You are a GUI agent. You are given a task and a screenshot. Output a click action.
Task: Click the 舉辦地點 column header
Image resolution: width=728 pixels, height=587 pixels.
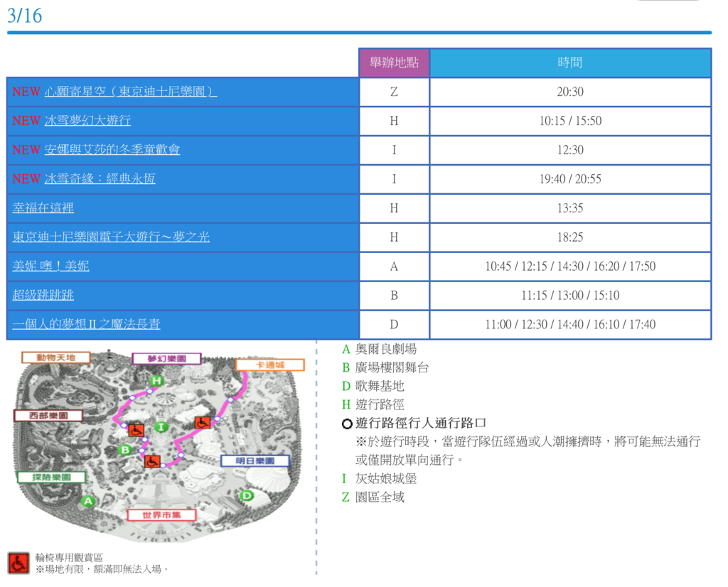pyautogui.click(x=394, y=63)
